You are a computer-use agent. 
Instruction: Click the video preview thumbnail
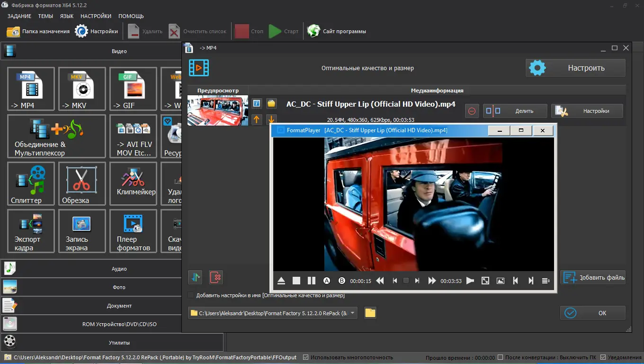tap(218, 110)
